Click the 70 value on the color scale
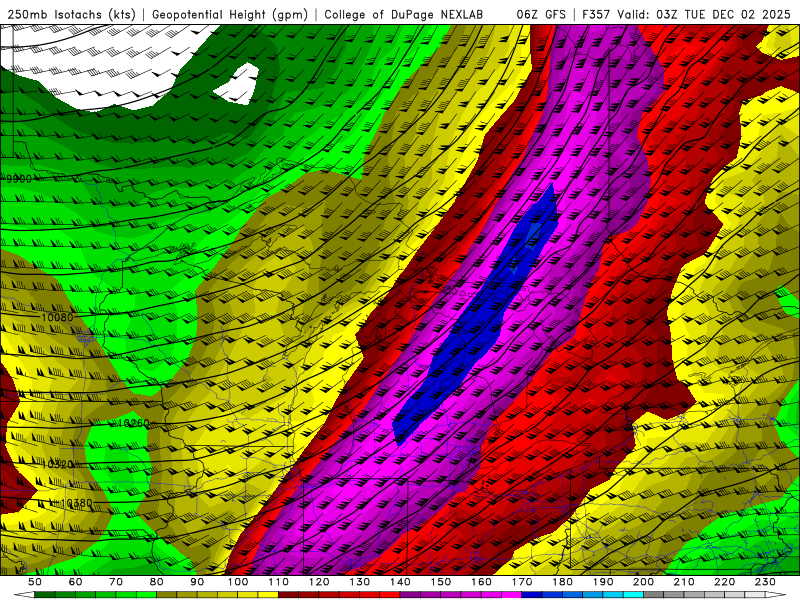 [x=116, y=582]
